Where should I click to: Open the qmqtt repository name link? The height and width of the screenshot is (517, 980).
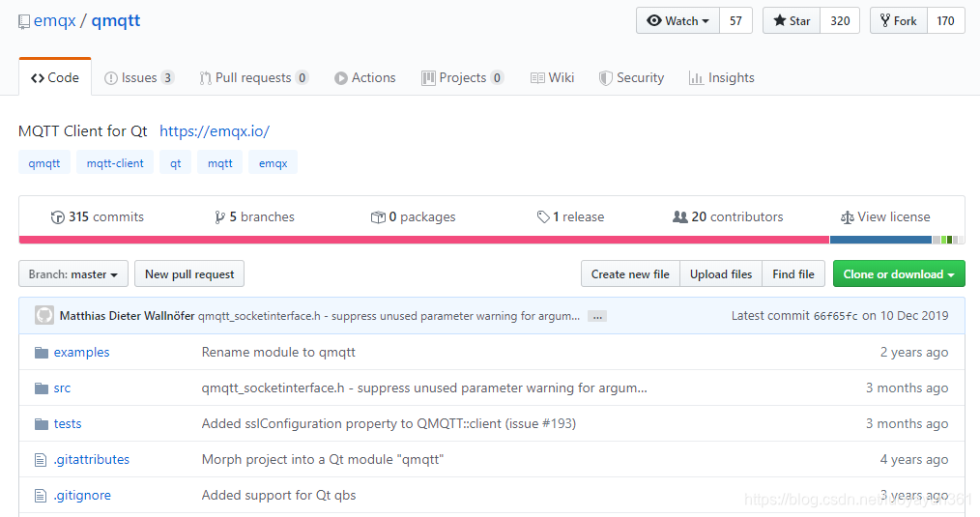point(116,20)
